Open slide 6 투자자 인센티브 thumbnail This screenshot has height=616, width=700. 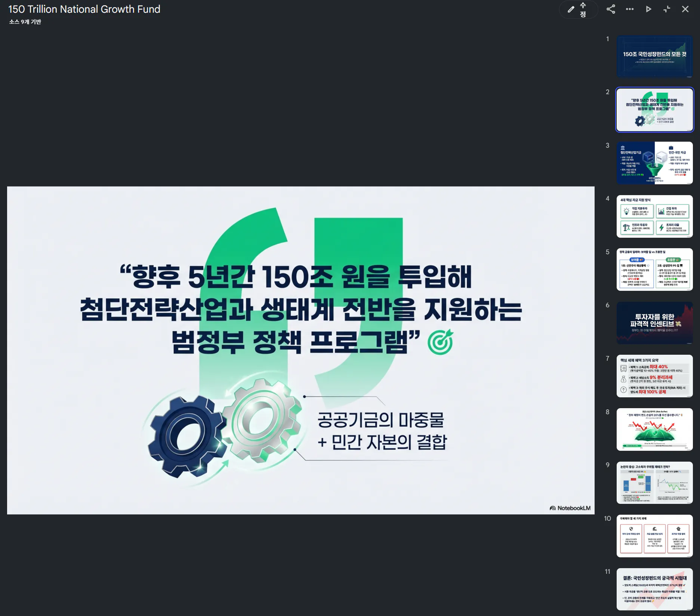[x=654, y=323]
